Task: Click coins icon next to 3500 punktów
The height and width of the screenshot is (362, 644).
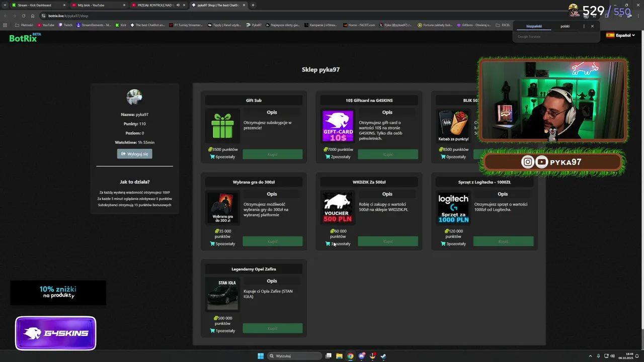Action: (x=210, y=149)
